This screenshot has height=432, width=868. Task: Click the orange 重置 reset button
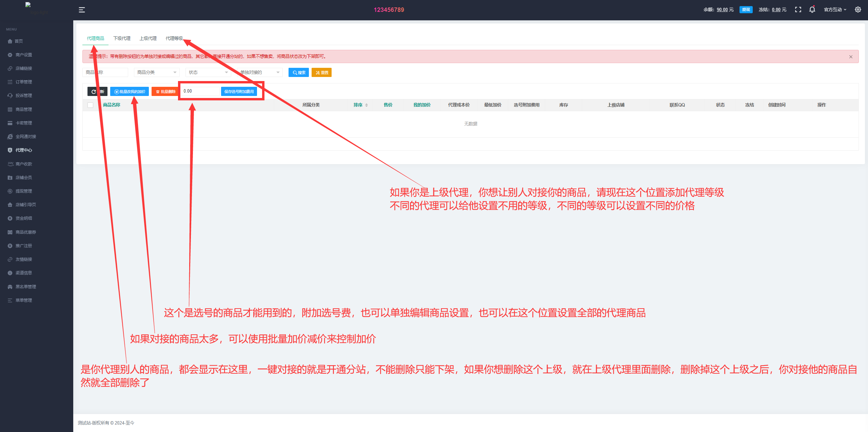click(x=321, y=73)
